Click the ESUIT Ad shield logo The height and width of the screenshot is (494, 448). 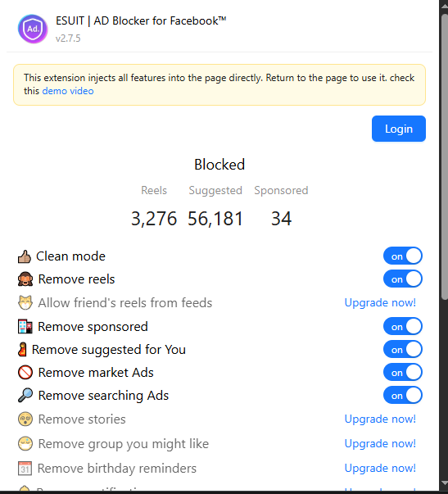click(33, 29)
